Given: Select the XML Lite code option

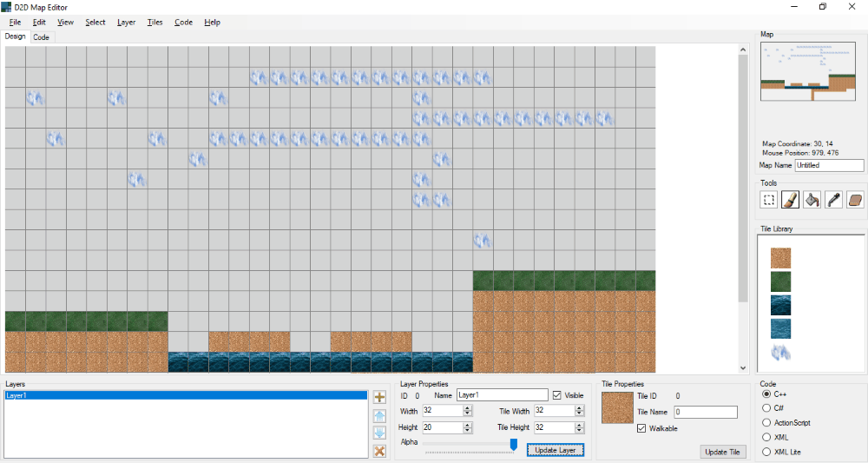Looking at the screenshot, I should [x=766, y=452].
